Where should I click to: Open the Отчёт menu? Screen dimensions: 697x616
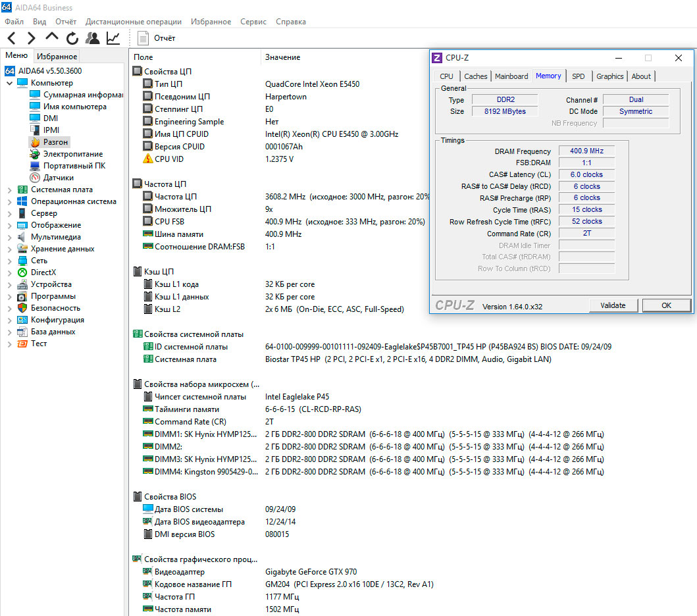click(66, 21)
